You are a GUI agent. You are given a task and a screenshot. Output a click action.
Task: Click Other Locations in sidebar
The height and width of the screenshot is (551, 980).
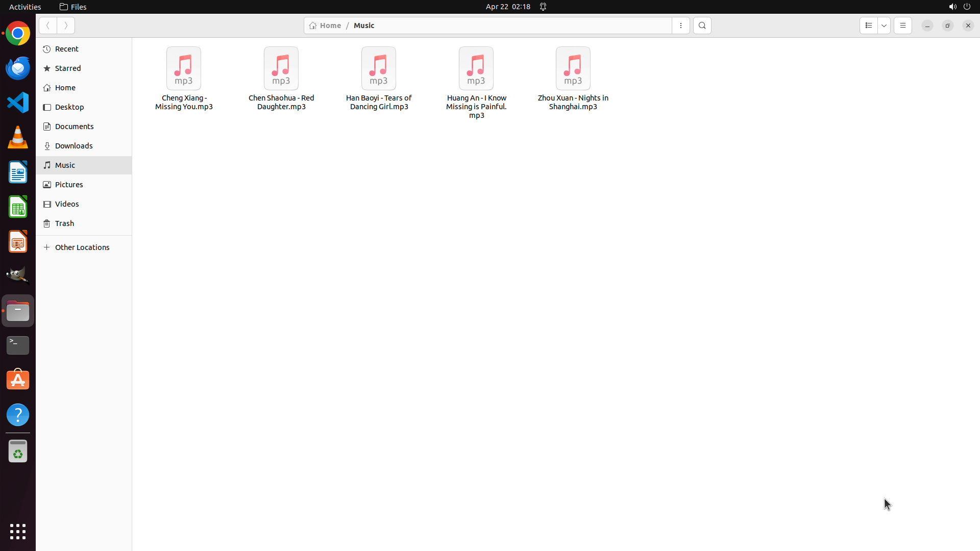pos(82,247)
